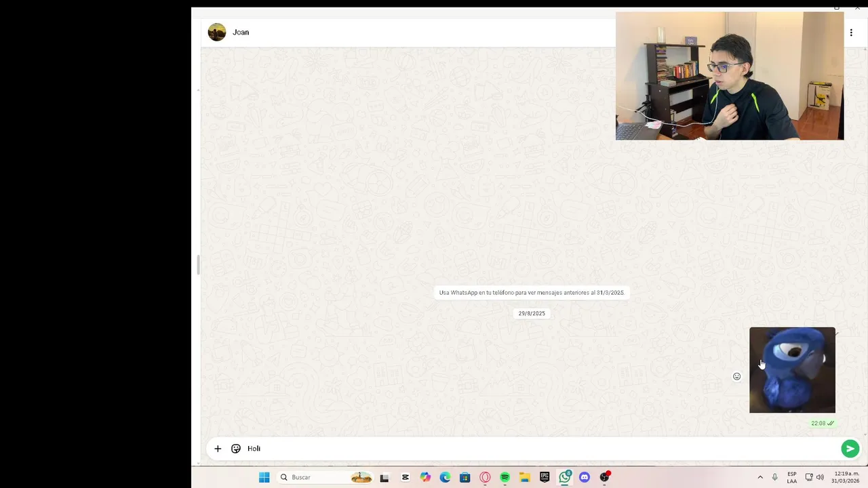
Task: Click the 22:08 message timestamp
Action: [818, 424]
